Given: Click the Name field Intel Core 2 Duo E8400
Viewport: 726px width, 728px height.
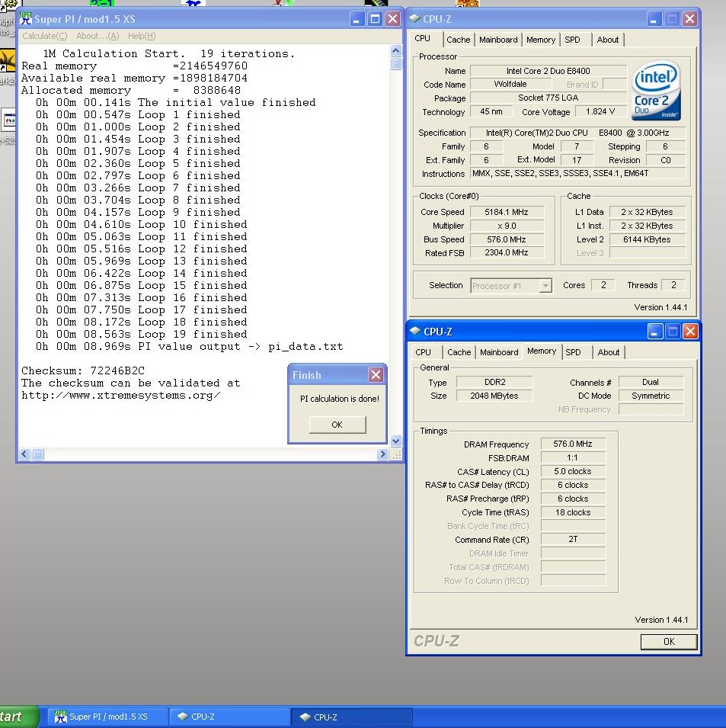Looking at the screenshot, I should click(548, 71).
